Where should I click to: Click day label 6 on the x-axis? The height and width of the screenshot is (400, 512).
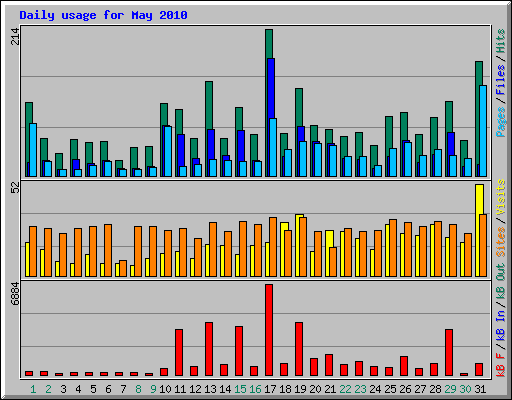(108, 389)
